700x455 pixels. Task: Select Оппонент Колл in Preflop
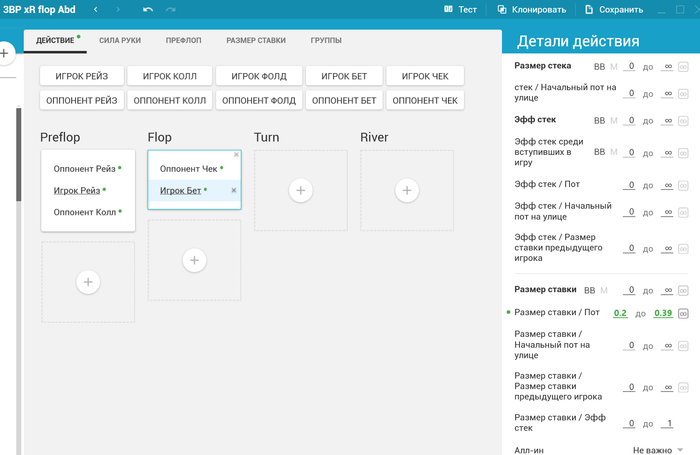(x=84, y=212)
